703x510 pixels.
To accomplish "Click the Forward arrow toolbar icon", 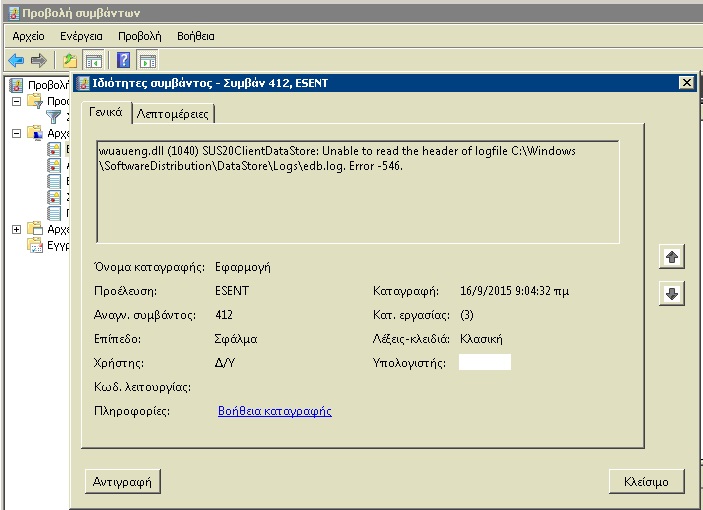I will click(39, 60).
